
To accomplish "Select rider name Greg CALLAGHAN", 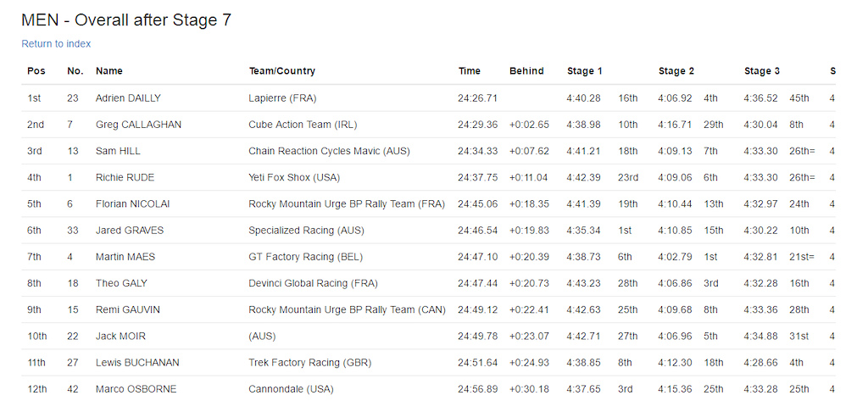I will [x=138, y=125].
